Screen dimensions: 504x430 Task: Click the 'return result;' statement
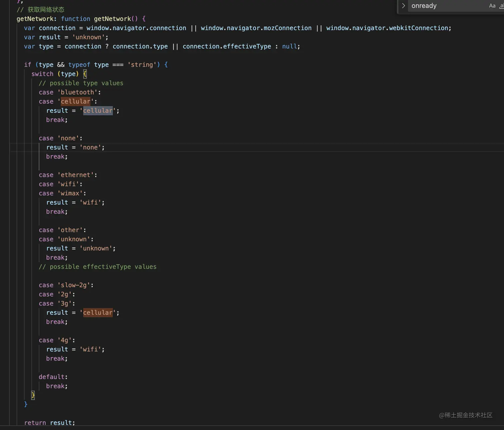[x=50, y=423]
